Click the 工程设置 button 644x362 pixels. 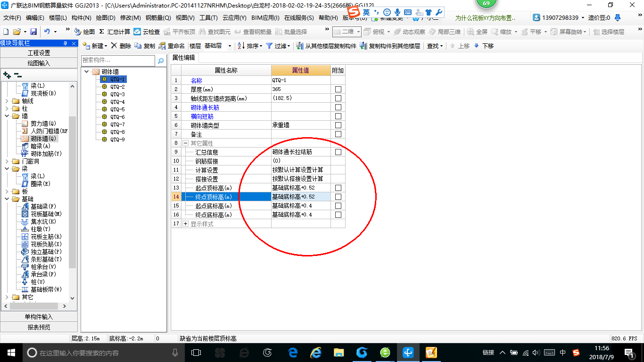point(39,53)
